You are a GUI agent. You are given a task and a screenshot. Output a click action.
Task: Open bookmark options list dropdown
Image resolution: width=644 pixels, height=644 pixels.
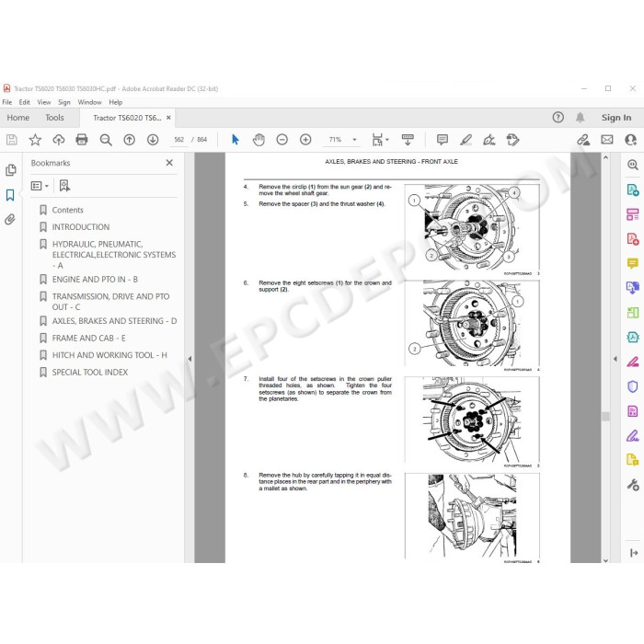[x=40, y=186]
